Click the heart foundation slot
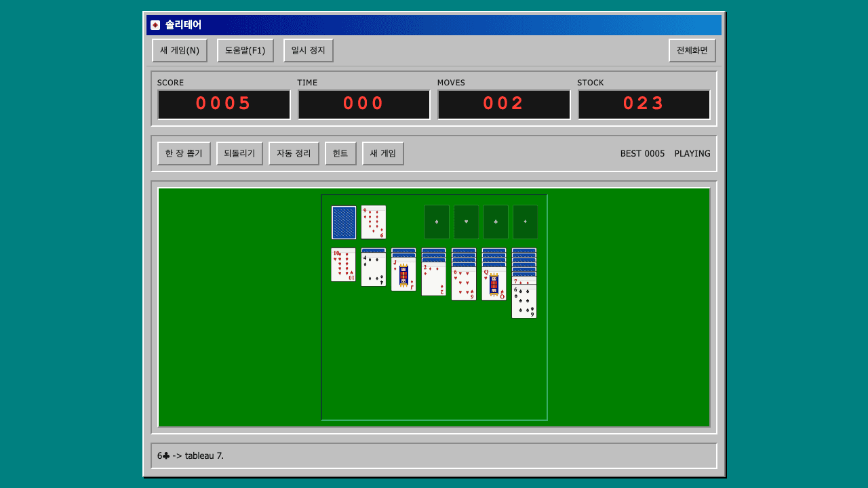 (x=466, y=222)
